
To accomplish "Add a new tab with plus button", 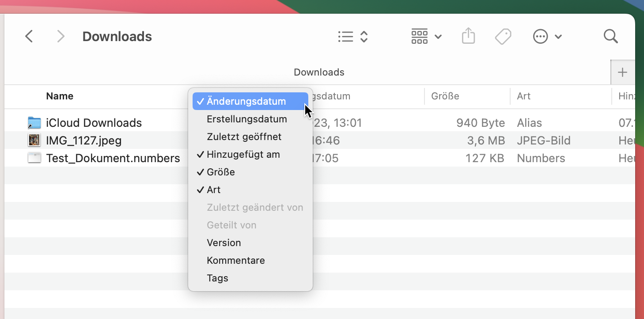I will click(x=622, y=72).
